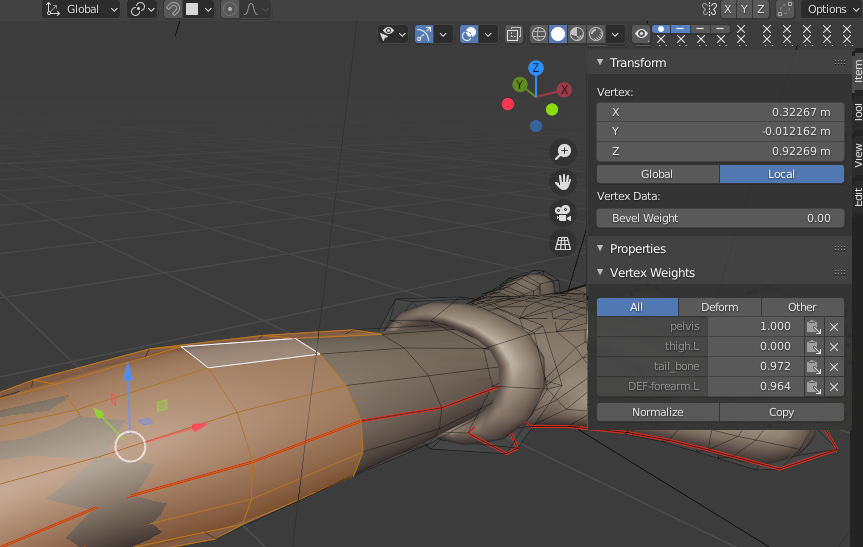Collapse the Transform panel
The image size is (863, 547).
[600, 62]
